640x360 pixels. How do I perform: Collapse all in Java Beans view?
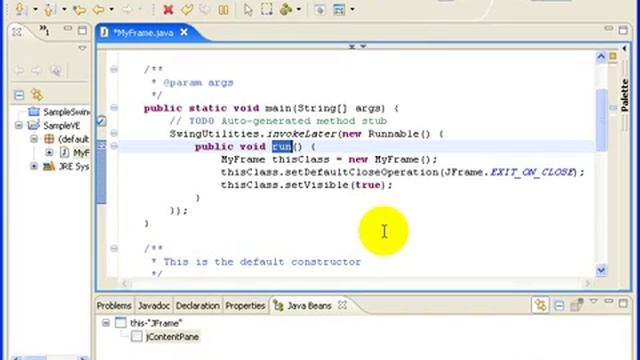point(559,305)
